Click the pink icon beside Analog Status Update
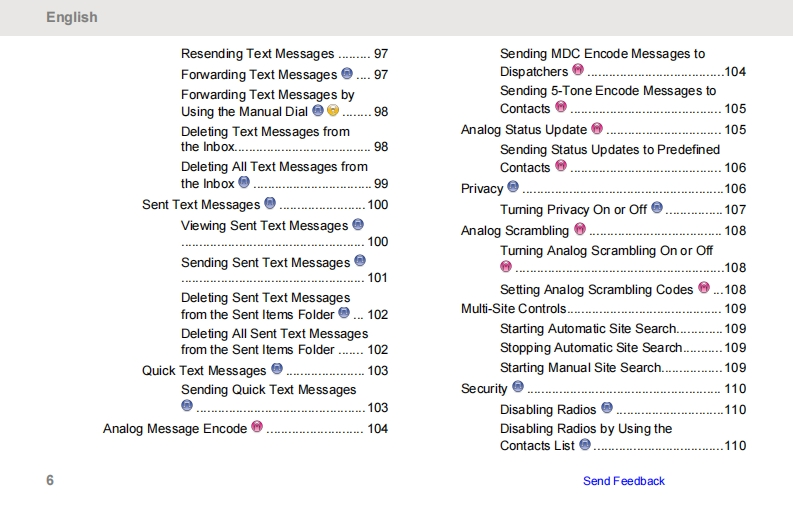 click(597, 129)
